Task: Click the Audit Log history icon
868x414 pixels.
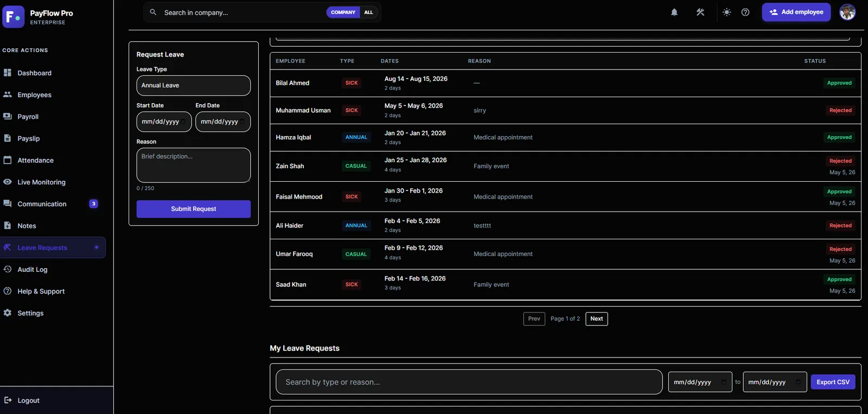Action: click(8, 269)
